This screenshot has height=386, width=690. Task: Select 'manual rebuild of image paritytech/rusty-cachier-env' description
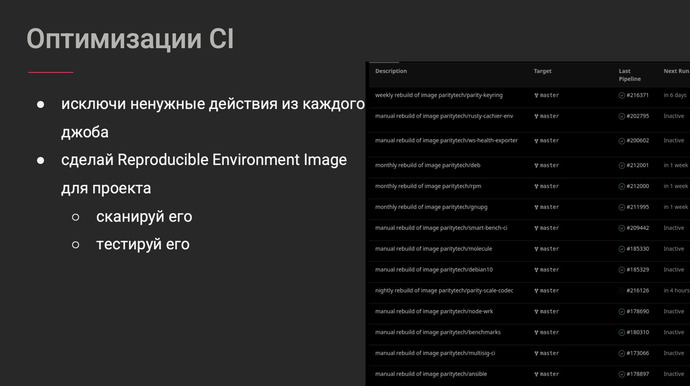pos(444,117)
